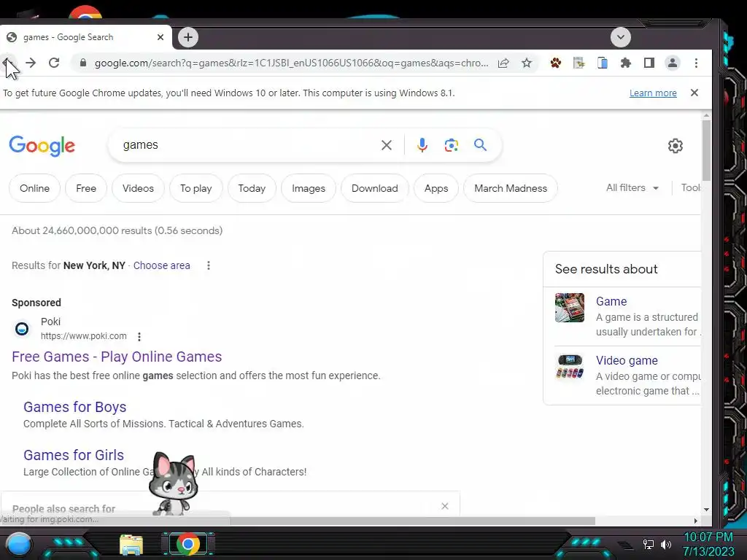Viewport: 747px width, 560px height.
Task: Expand the tab search dropdown arrow
Action: [620, 37]
